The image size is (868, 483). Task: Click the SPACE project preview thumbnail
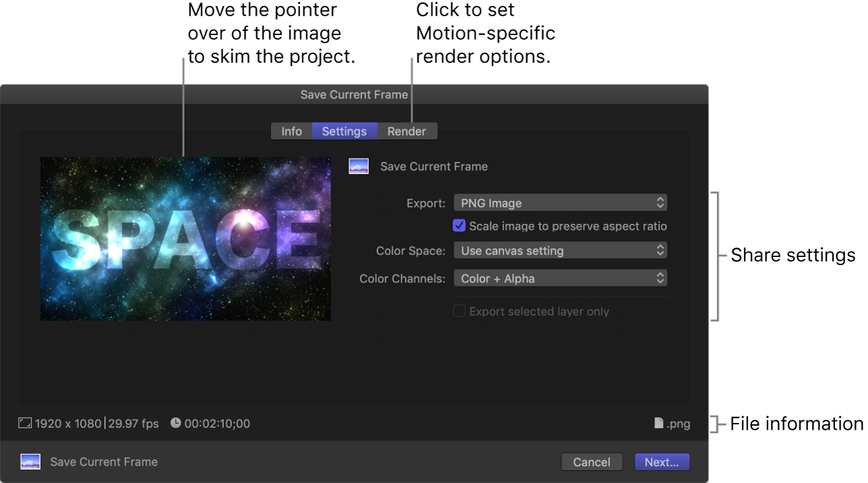tap(185, 239)
